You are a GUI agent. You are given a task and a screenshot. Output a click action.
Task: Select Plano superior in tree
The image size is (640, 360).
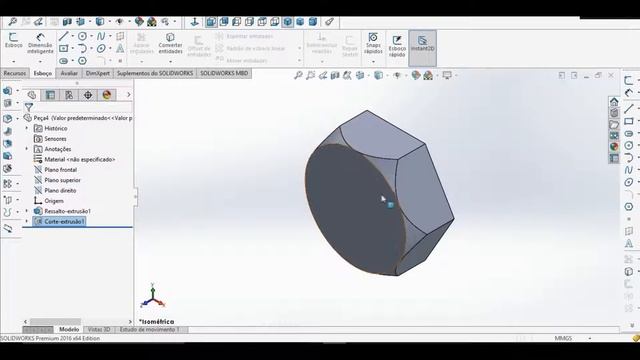tap(62, 180)
